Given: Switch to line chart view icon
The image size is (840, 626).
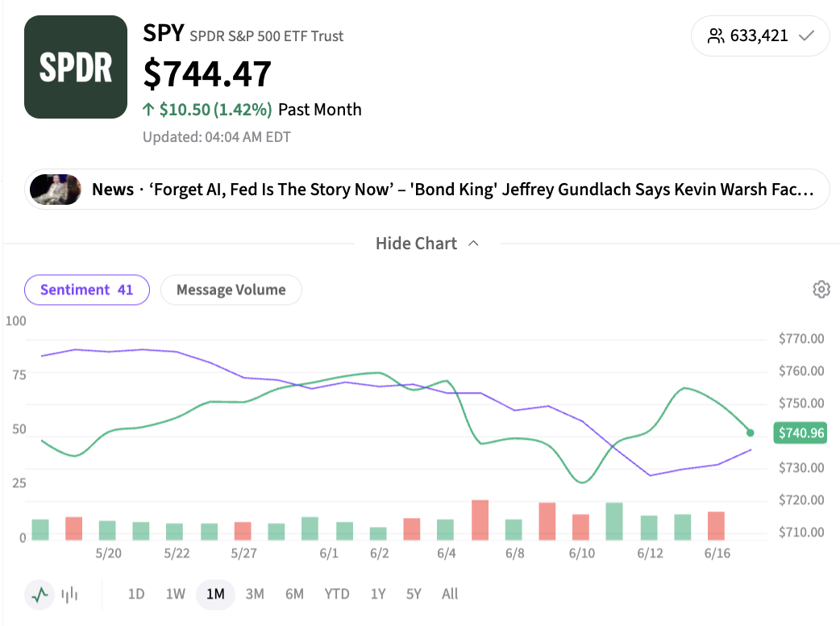Looking at the screenshot, I should coord(40,595).
